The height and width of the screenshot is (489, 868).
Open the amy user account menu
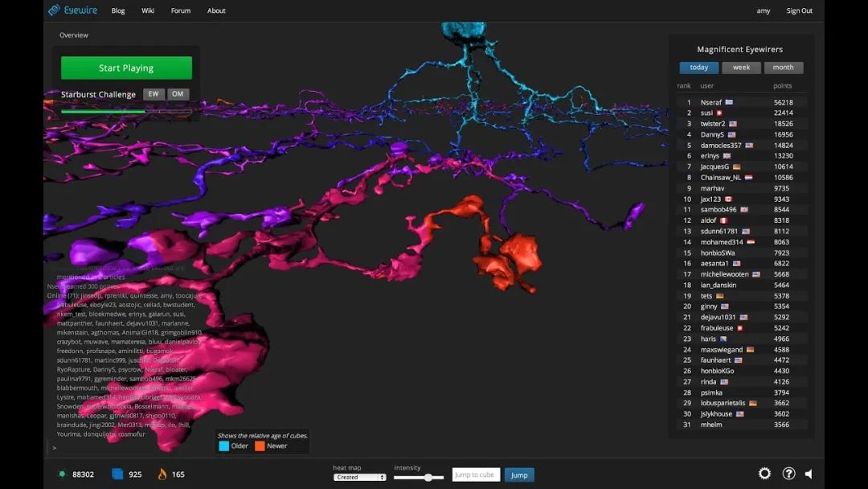[x=764, y=10]
